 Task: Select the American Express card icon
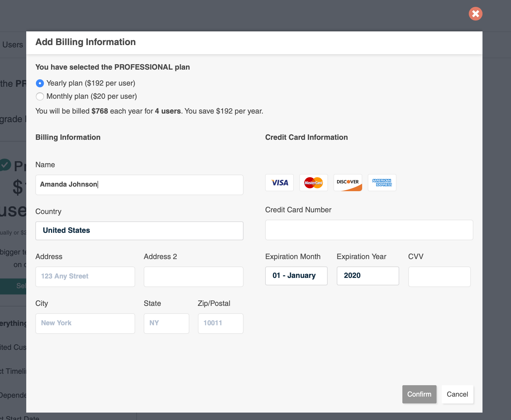pos(382,183)
